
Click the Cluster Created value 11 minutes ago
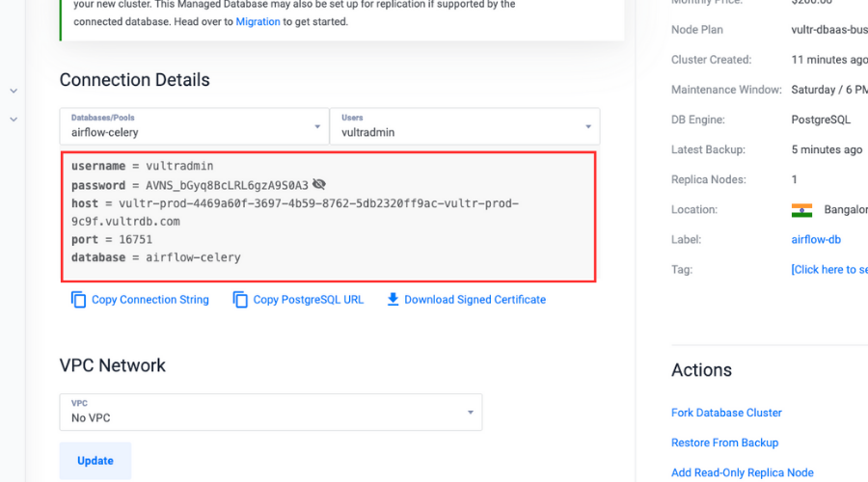tap(829, 60)
